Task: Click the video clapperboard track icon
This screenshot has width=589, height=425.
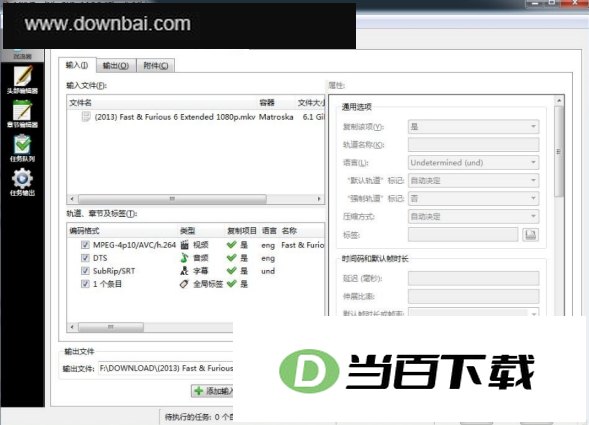Action: click(184, 245)
